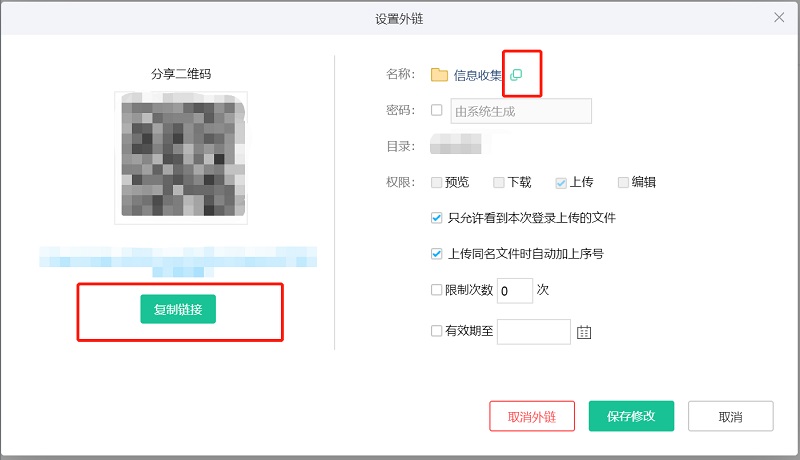Tick the 下载 permission checkbox
This screenshot has height=460, width=800.
point(498,183)
